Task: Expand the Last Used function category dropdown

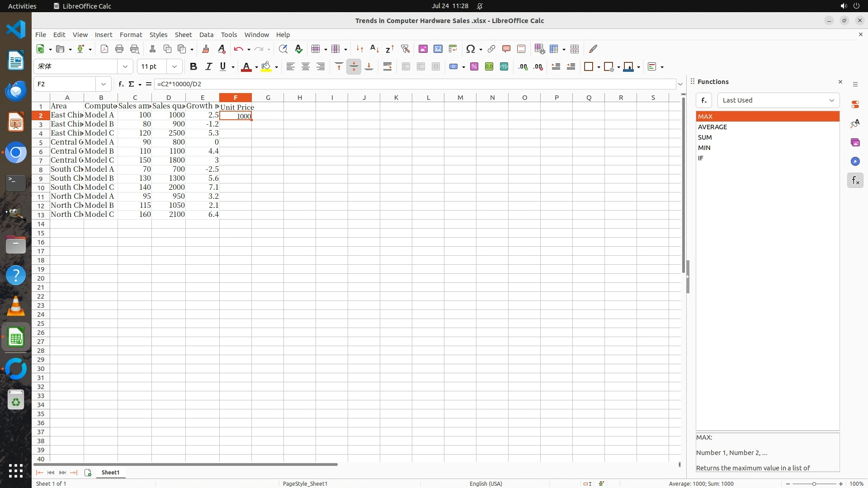Action: coord(831,100)
